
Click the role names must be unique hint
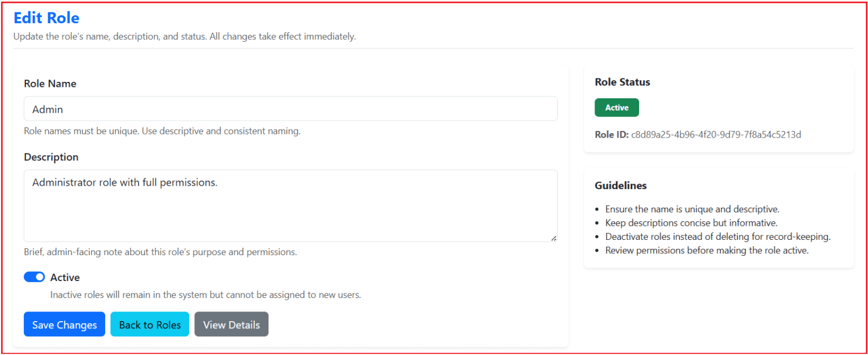pyautogui.click(x=162, y=131)
